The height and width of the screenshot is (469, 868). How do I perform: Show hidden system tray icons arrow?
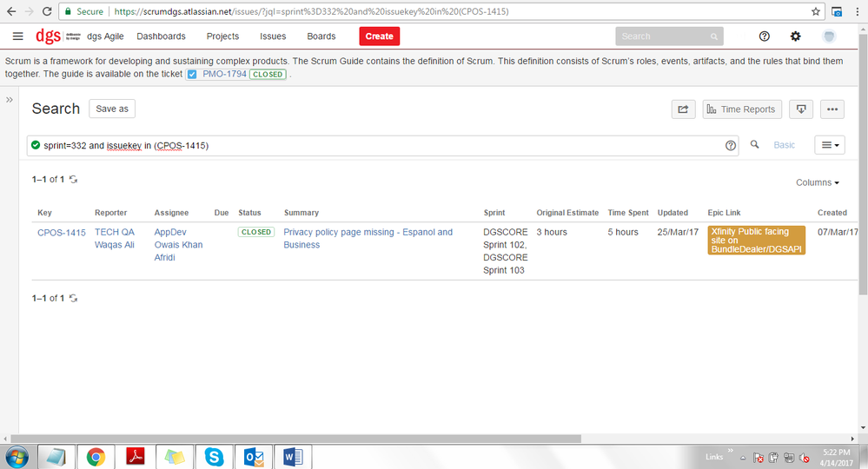pos(742,458)
